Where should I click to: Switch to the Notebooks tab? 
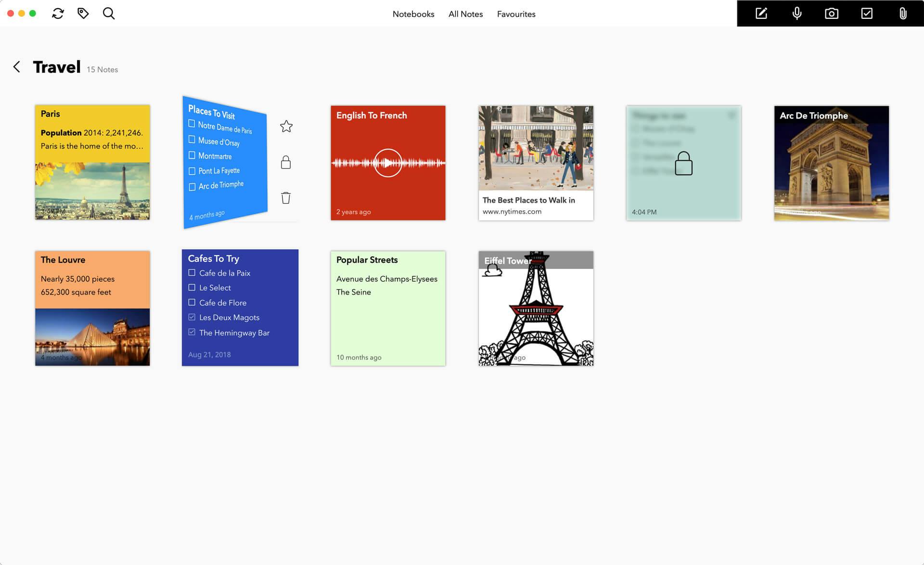[x=412, y=14]
